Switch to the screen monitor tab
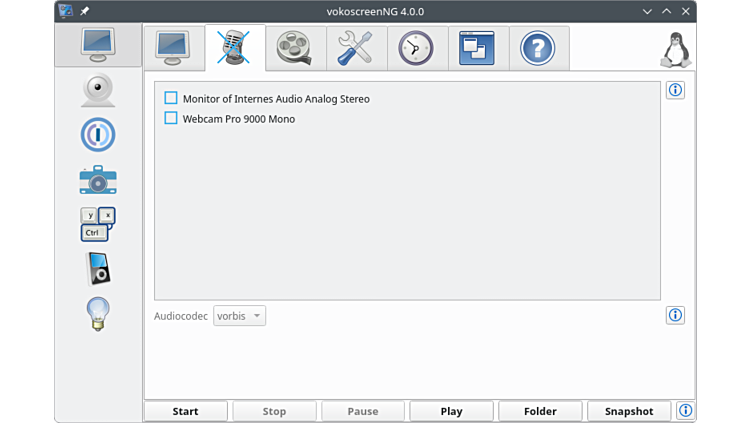 (174, 48)
